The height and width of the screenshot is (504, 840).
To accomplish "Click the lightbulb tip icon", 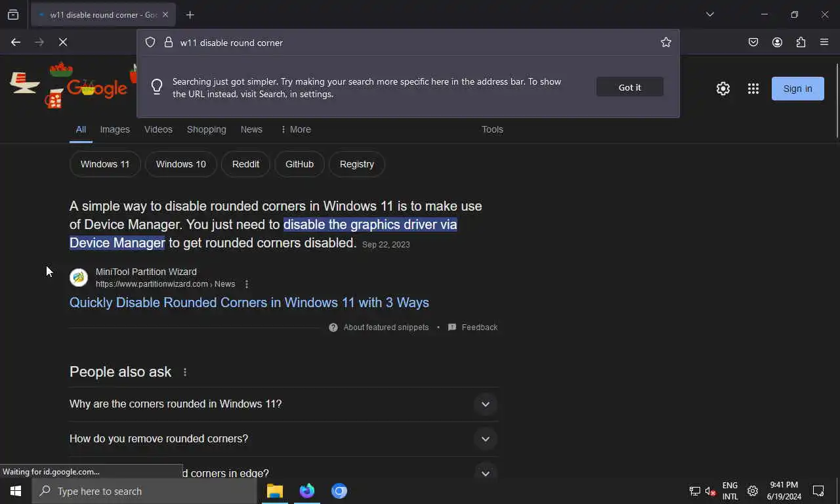I will point(157,87).
